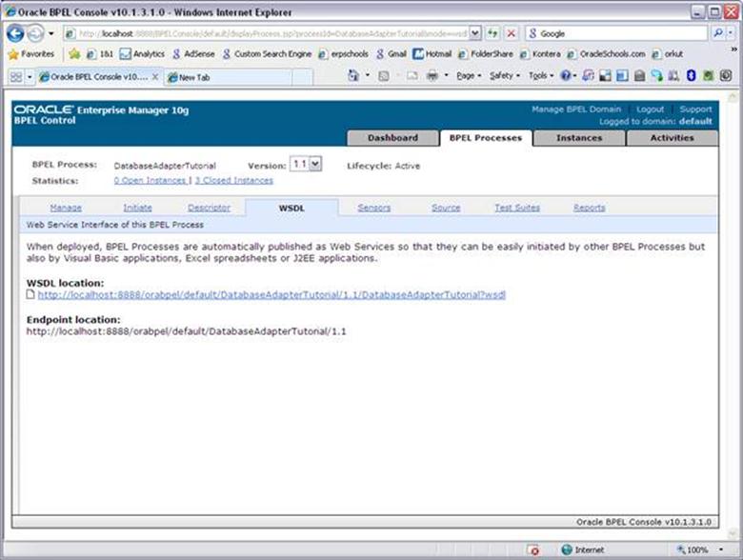Open the FolderShare bookmark
The width and height of the screenshot is (743, 560).
pyautogui.click(x=486, y=54)
